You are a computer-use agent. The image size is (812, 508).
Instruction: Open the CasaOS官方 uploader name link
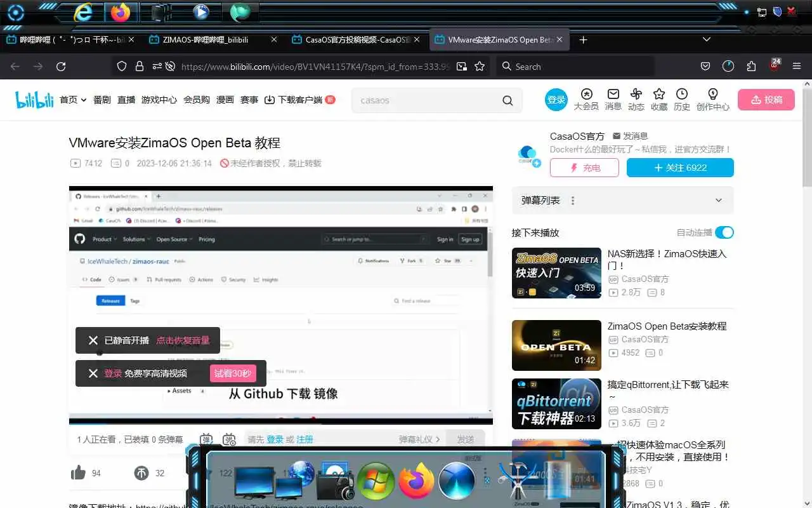[x=577, y=136]
